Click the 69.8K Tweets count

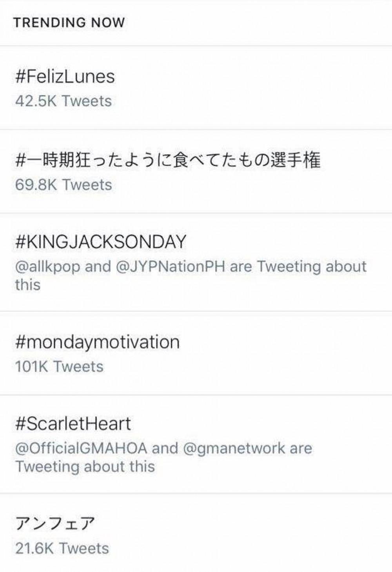(x=64, y=185)
